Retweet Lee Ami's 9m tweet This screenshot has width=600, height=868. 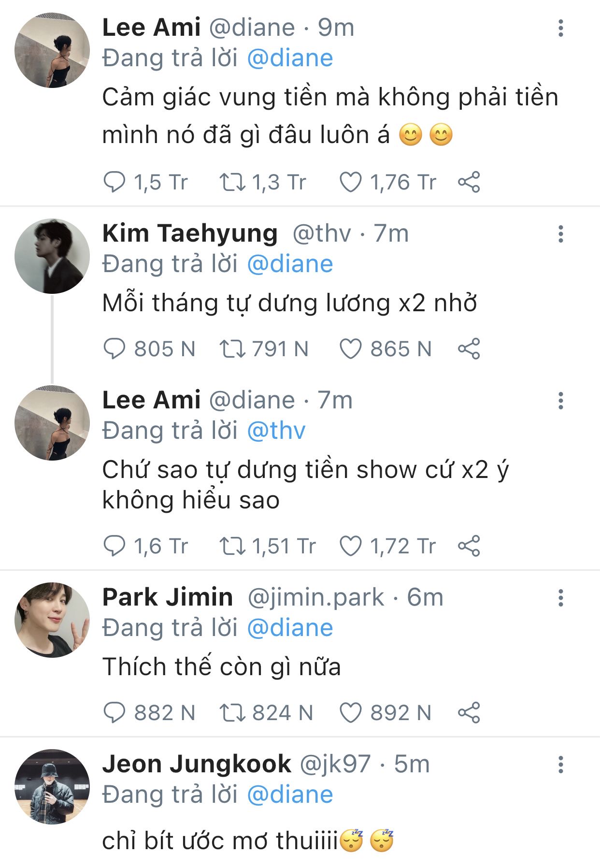tap(232, 182)
